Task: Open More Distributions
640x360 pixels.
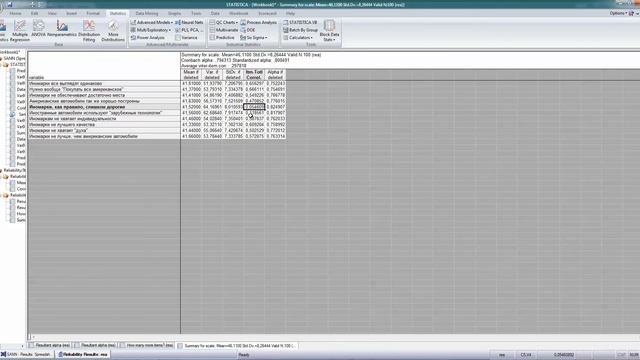Action: click(x=113, y=31)
